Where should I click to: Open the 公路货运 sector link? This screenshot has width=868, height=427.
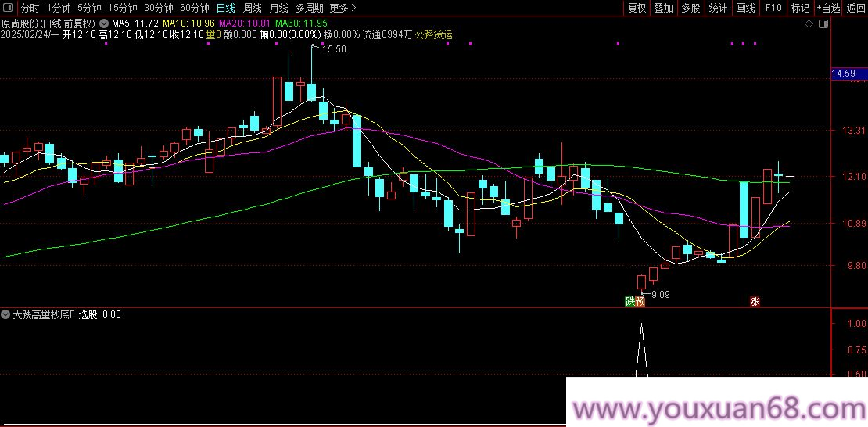click(433, 34)
